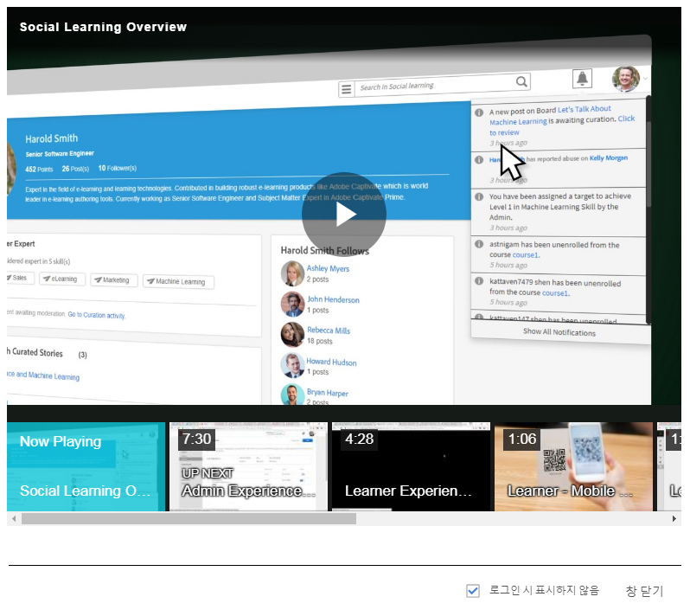Open the Admin Experience up next video
This screenshot has width=690, height=616.
click(x=249, y=466)
